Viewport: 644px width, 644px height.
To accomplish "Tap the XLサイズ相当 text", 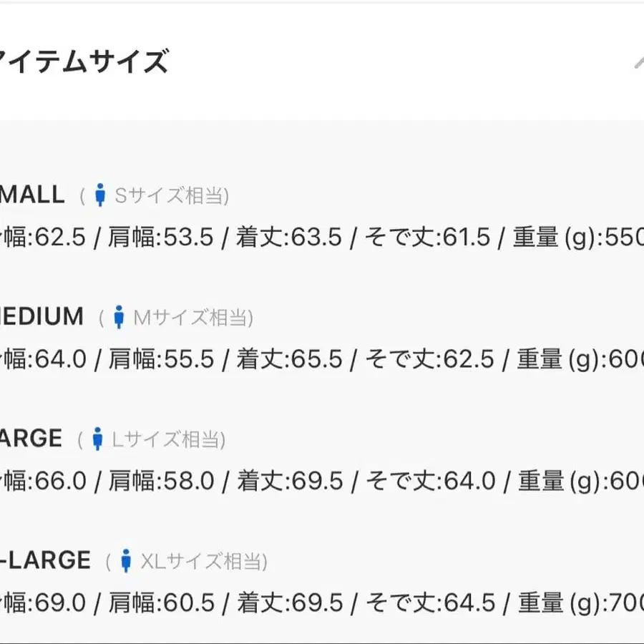I will pyautogui.click(x=203, y=562).
